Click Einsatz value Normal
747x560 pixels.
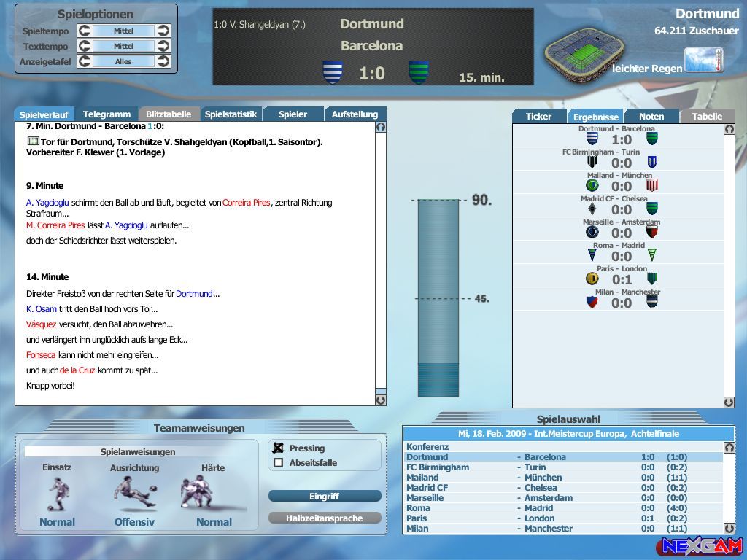[57, 522]
